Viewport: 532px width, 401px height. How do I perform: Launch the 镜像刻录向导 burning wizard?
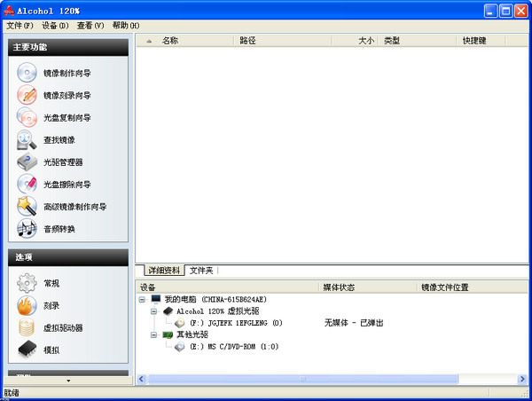[x=27, y=95]
